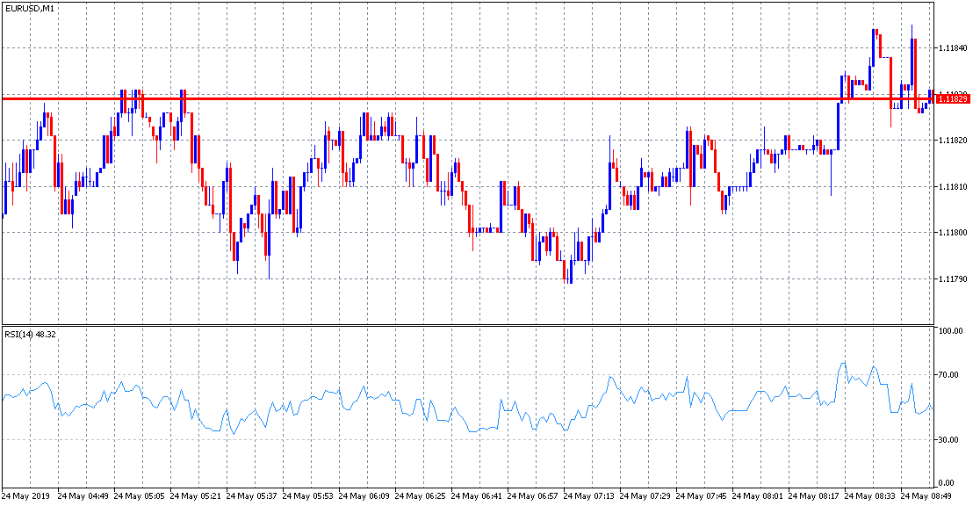
Task: Click the 1.11840 price axis label
Action: [951, 48]
